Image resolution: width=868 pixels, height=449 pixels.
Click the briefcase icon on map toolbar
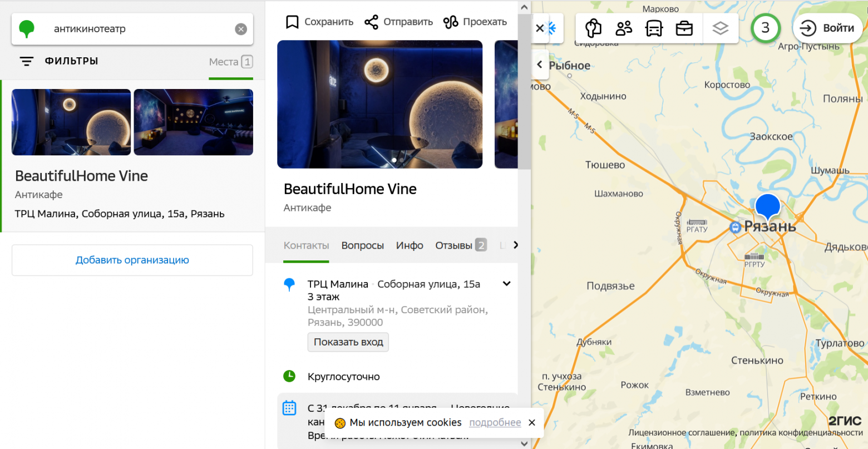coord(684,28)
